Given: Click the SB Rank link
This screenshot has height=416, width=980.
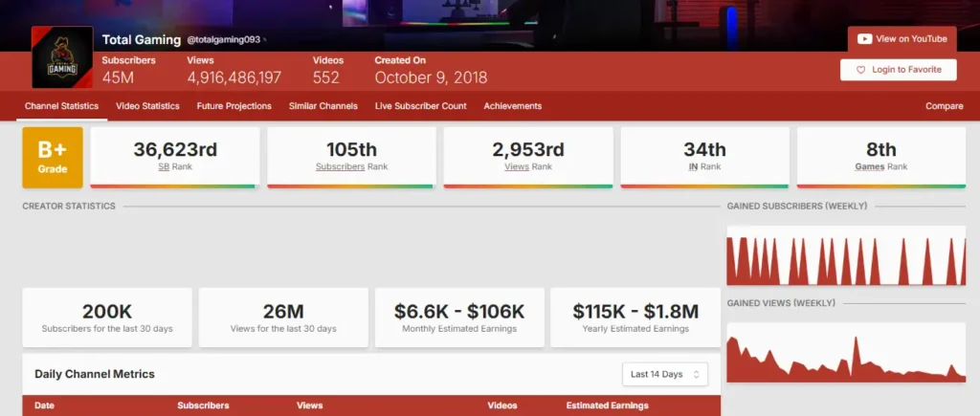Looking at the screenshot, I should (164, 166).
